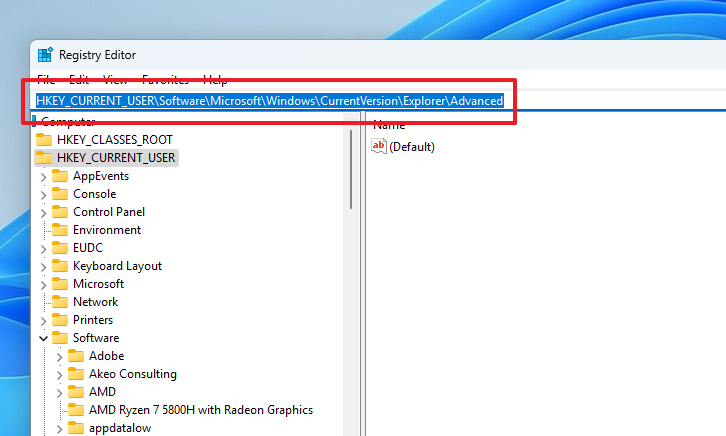Select the Control Panel key label
The image size is (726, 436).
[x=109, y=212]
